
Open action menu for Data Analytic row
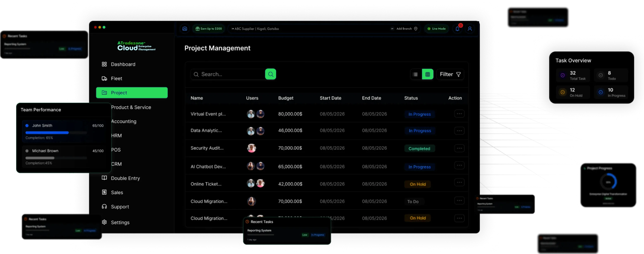pos(459,131)
